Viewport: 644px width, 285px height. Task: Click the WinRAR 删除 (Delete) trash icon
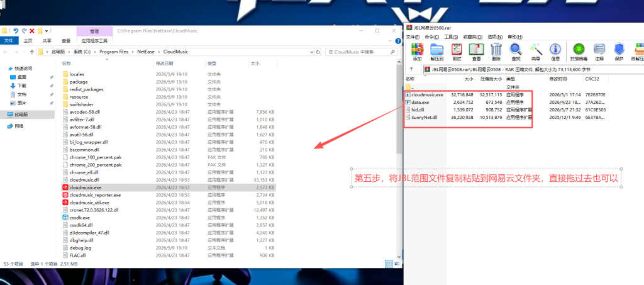[x=496, y=52]
